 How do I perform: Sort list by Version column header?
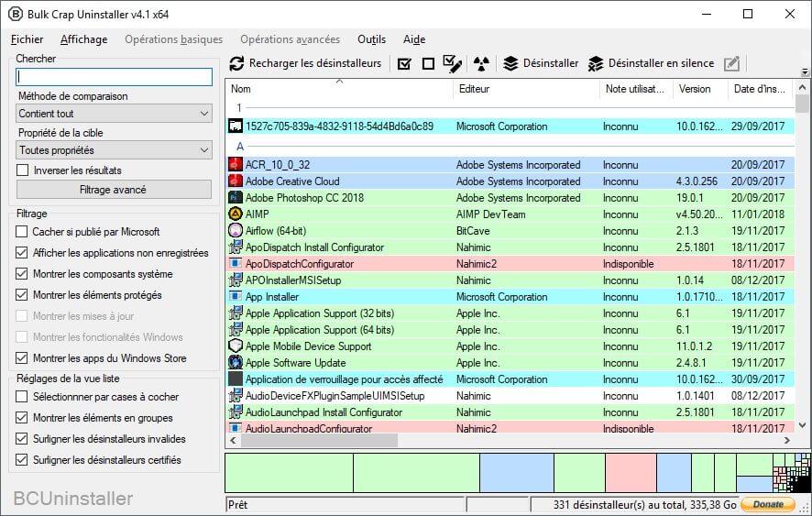[x=700, y=89]
